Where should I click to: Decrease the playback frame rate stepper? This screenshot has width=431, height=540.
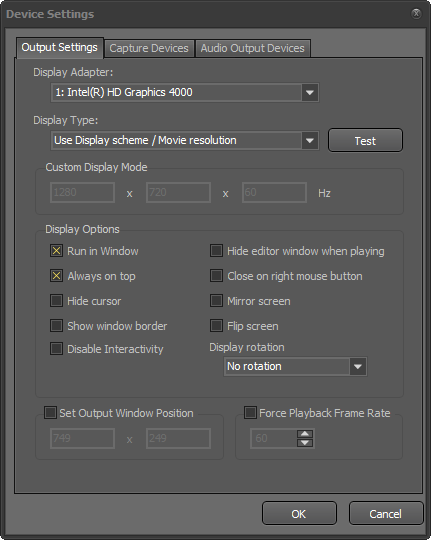tap(305, 443)
